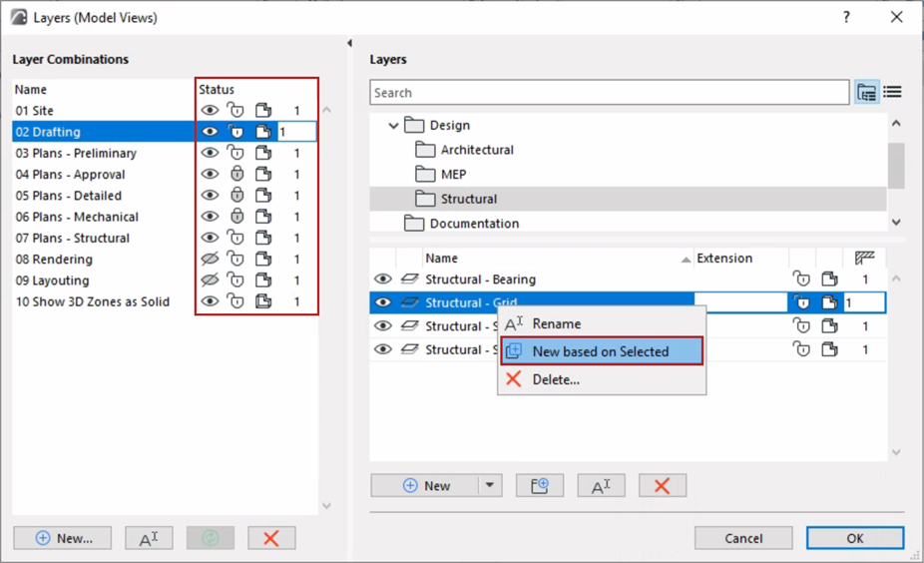Viewport: 924px width, 563px height.
Task: Click intersection number field of Structural - Grid
Action: click(x=864, y=302)
